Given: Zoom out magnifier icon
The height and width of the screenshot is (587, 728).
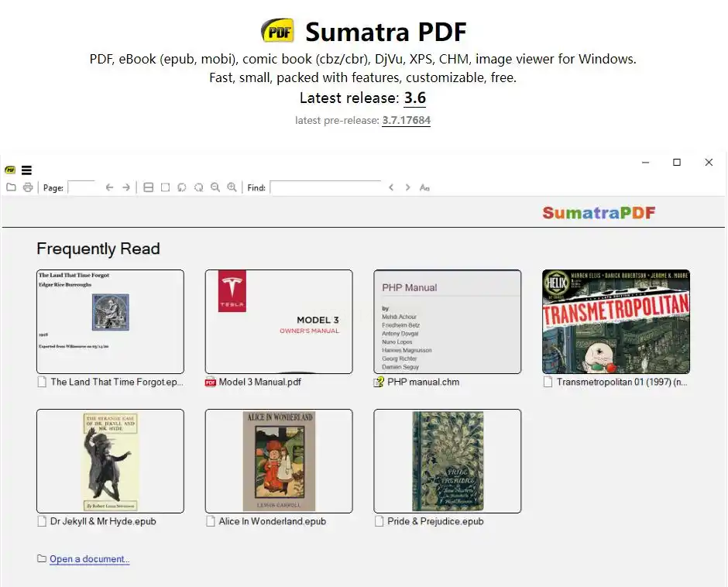Looking at the screenshot, I should point(215,187).
